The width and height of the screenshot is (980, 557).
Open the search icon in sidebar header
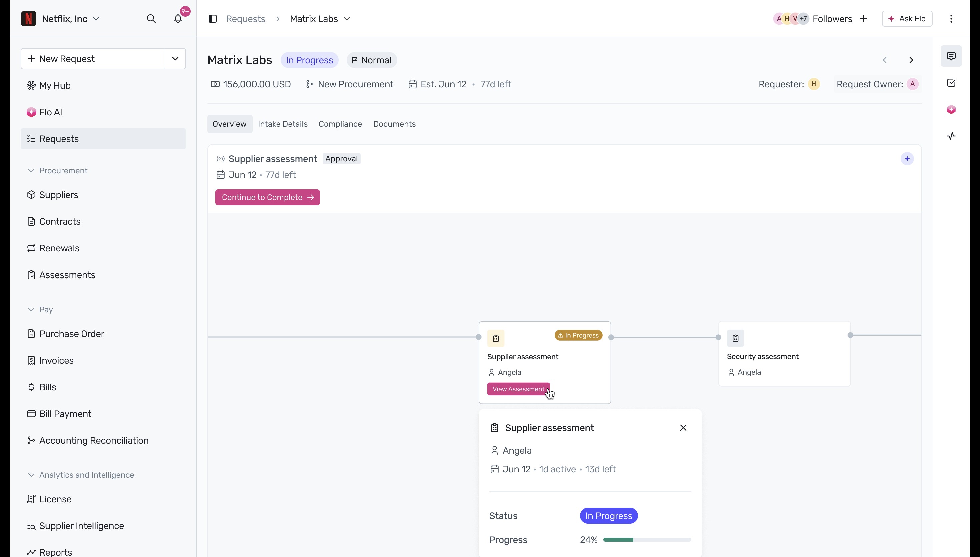[x=151, y=19]
